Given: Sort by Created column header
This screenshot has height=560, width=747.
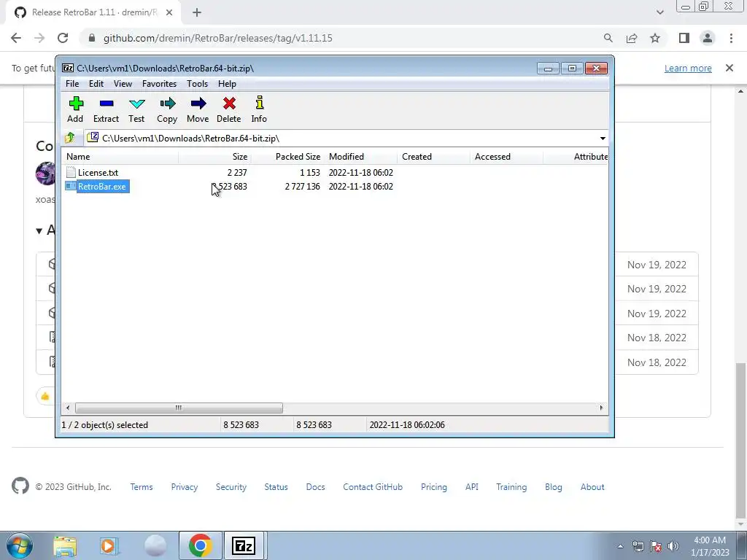Looking at the screenshot, I should [433, 157].
